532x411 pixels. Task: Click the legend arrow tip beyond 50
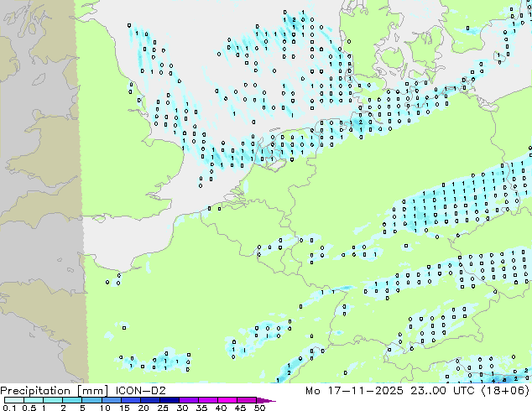point(267,400)
